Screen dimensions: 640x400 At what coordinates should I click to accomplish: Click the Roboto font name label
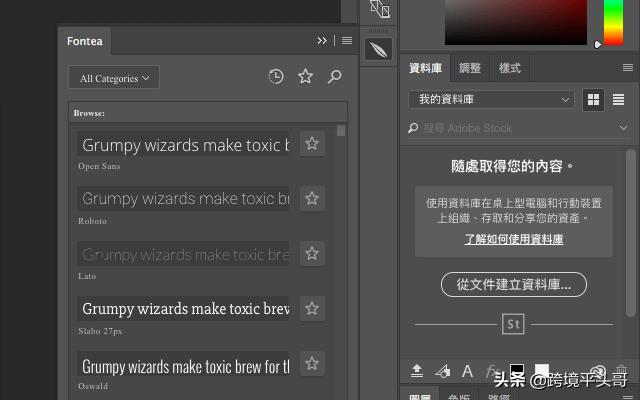point(92,221)
